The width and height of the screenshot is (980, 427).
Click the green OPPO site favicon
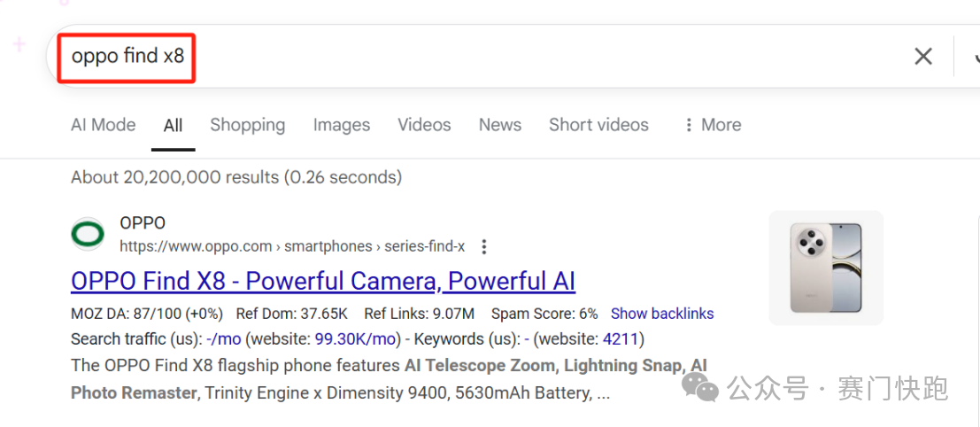click(x=89, y=235)
